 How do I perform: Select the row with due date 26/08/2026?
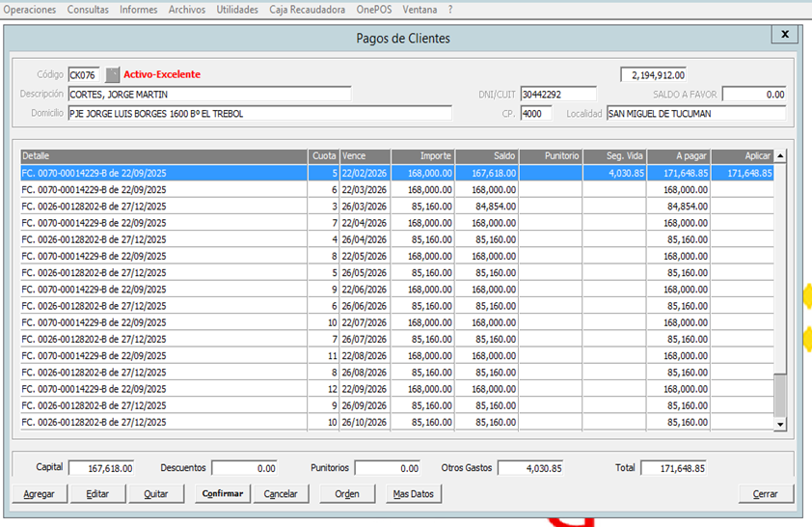point(397,372)
